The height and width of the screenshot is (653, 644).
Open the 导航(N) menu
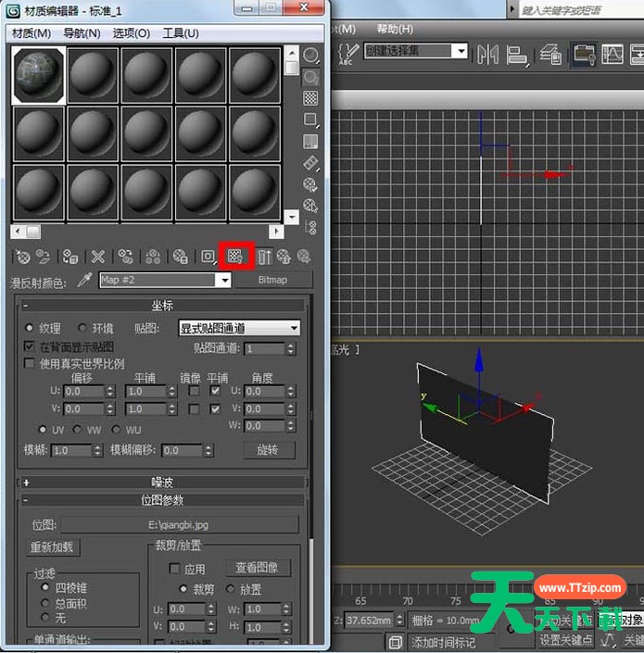click(82, 33)
